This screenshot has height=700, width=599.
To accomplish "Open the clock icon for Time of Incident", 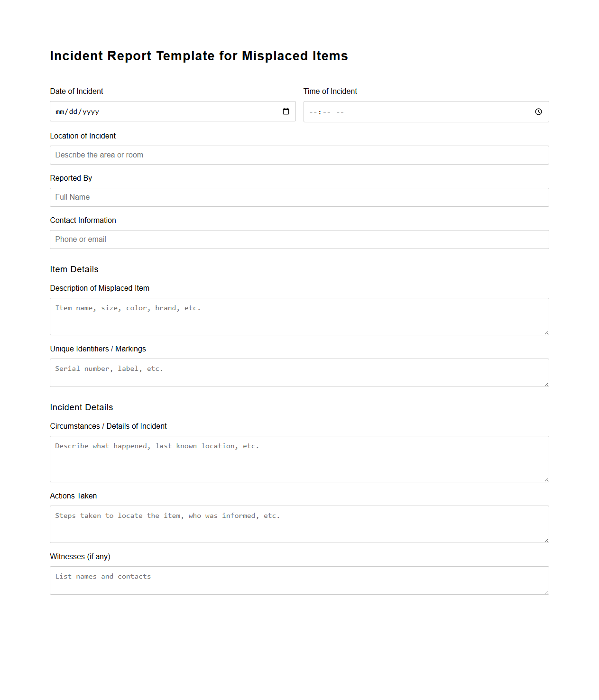I will (x=539, y=112).
